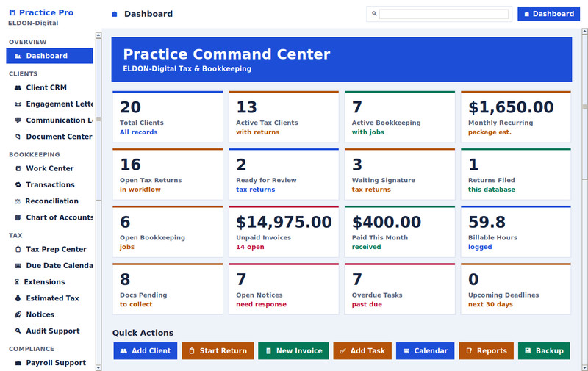588x371 pixels.
Task: Click the search magnifier icon
Action: click(374, 14)
